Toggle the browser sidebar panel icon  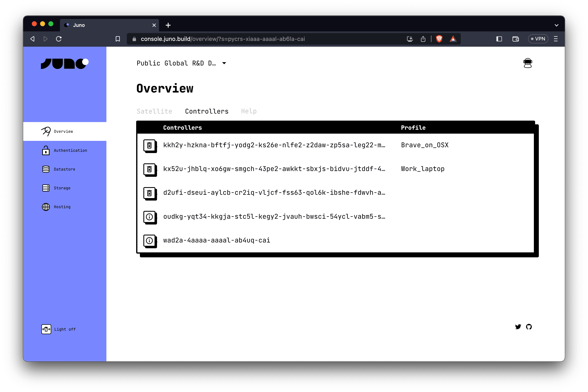(x=499, y=39)
